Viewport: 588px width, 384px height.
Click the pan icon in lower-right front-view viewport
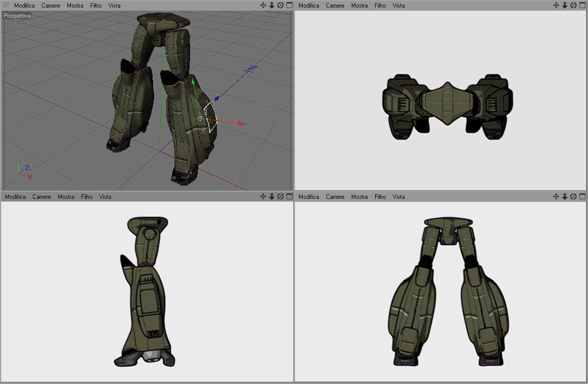pyautogui.click(x=556, y=196)
